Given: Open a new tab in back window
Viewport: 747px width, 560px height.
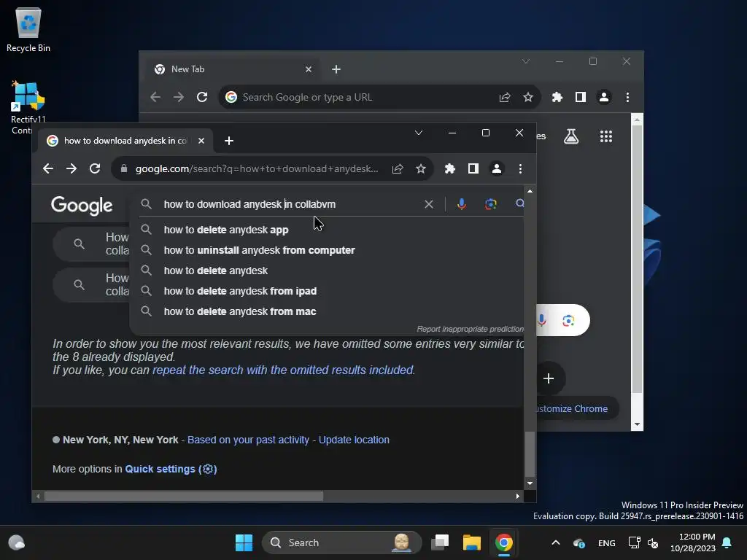Looking at the screenshot, I should coord(336,69).
